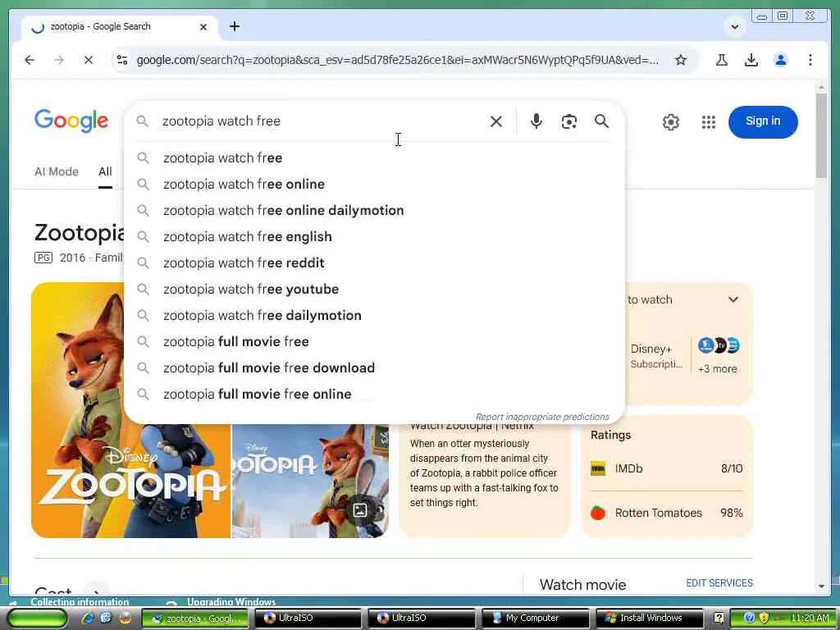Viewport: 840px width, 630px height.
Task: Select suggestion 'zootopia watch free'
Action: pos(374,158)
